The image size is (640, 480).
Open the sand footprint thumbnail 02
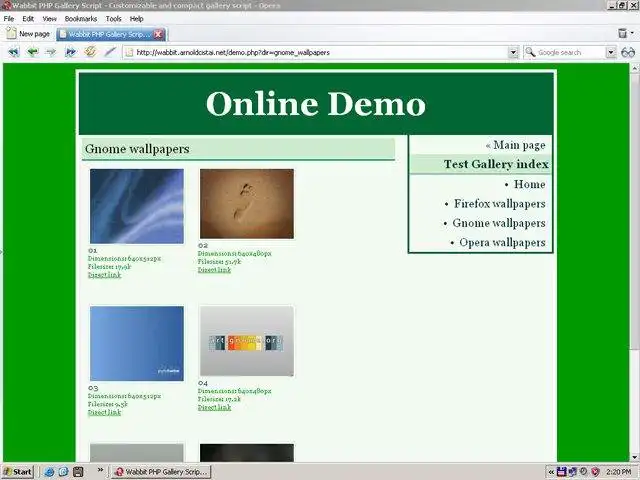[x=247, y=204]
